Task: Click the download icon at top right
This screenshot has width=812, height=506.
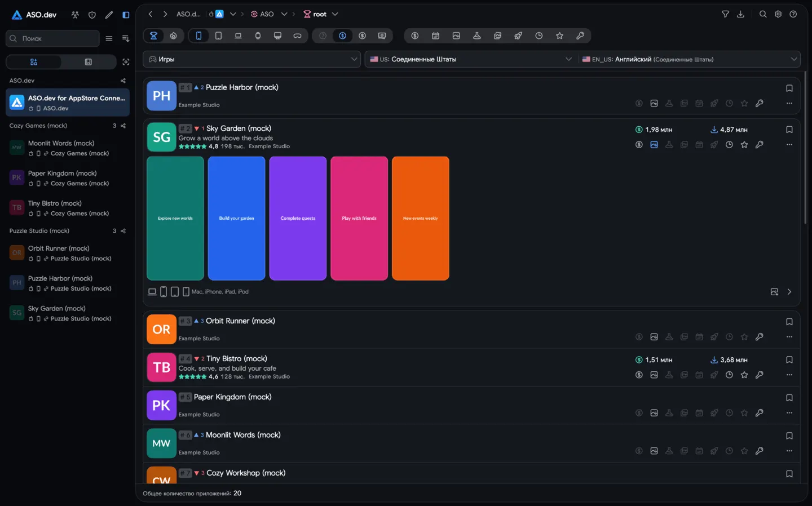Action: [x=740, y=14]
